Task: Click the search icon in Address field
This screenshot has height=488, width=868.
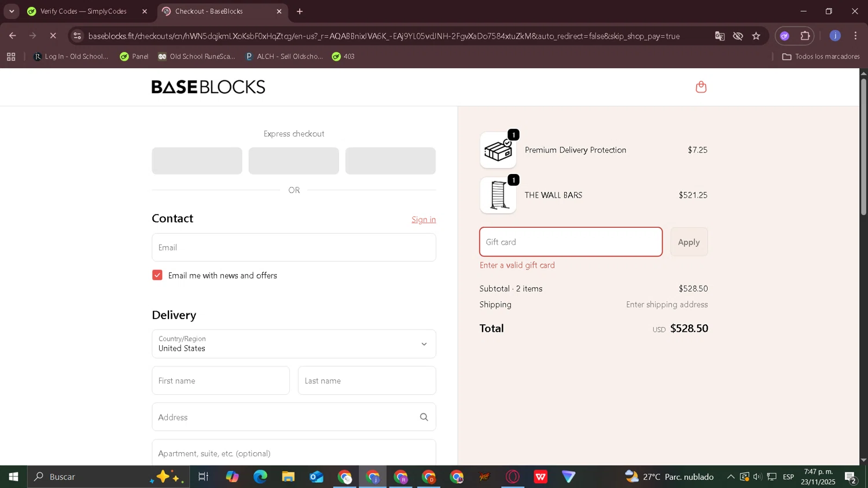Action: point(424,417)
